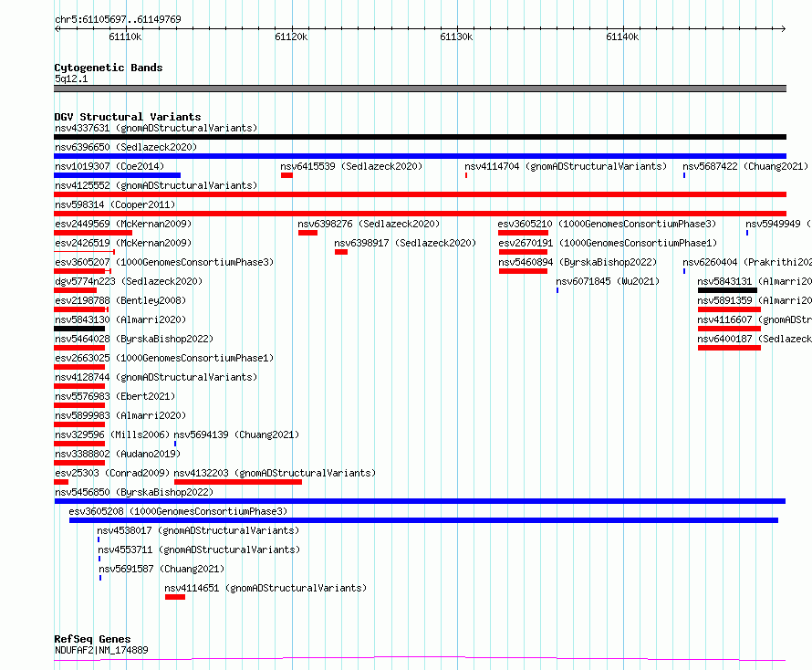Image resolution: width=812 pixels, height=670 pixels.
Task: Click the 61120k ruler tick mark
Action: click(x=292, y=28)
